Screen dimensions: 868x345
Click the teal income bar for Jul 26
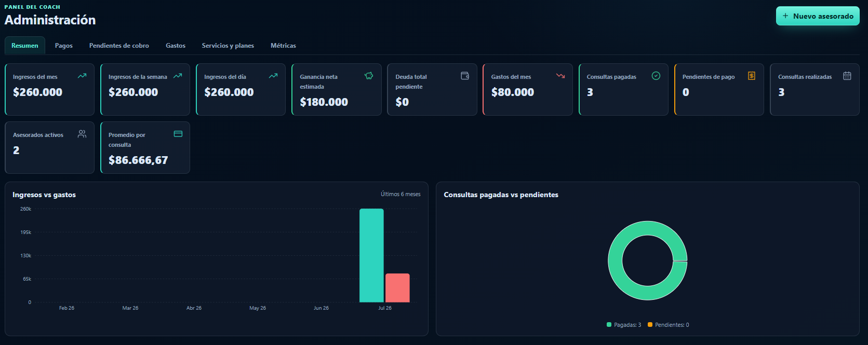click(371, 255)
